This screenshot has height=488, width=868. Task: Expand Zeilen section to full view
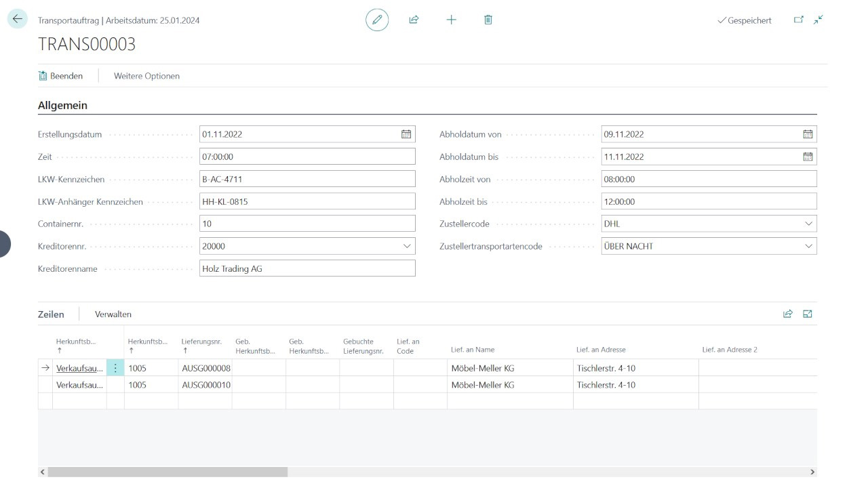click(x=808, y=314)
